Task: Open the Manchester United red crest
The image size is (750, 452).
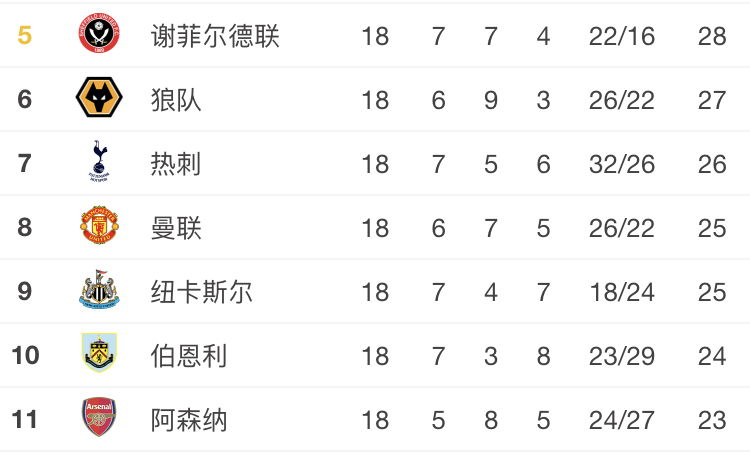Action: coord(99,225)
